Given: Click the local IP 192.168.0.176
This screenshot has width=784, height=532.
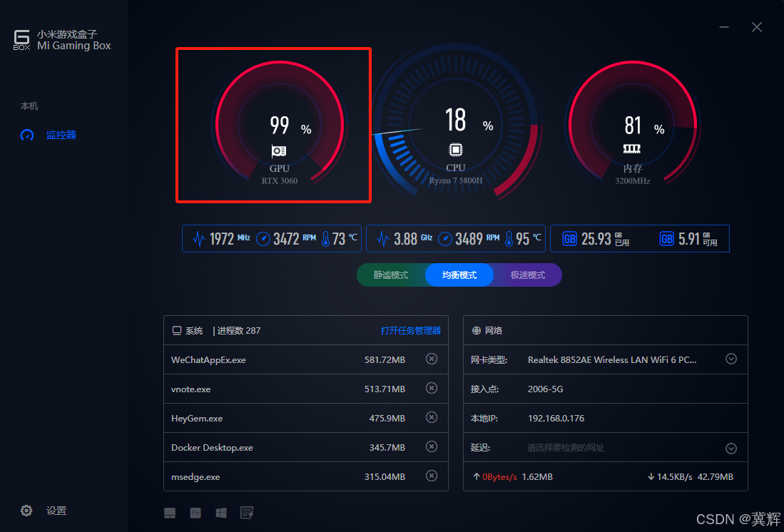Looking at the screenshot, I should click(556, 419).
